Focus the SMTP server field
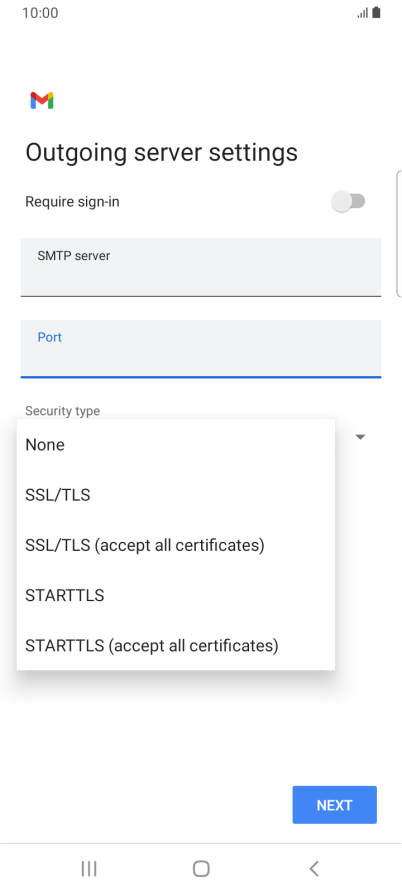Screen dimensions: 402x893 (201, 267)
